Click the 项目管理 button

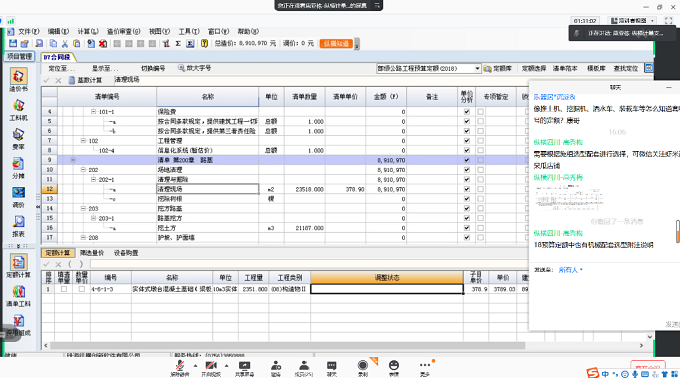(x=19, y=56)
